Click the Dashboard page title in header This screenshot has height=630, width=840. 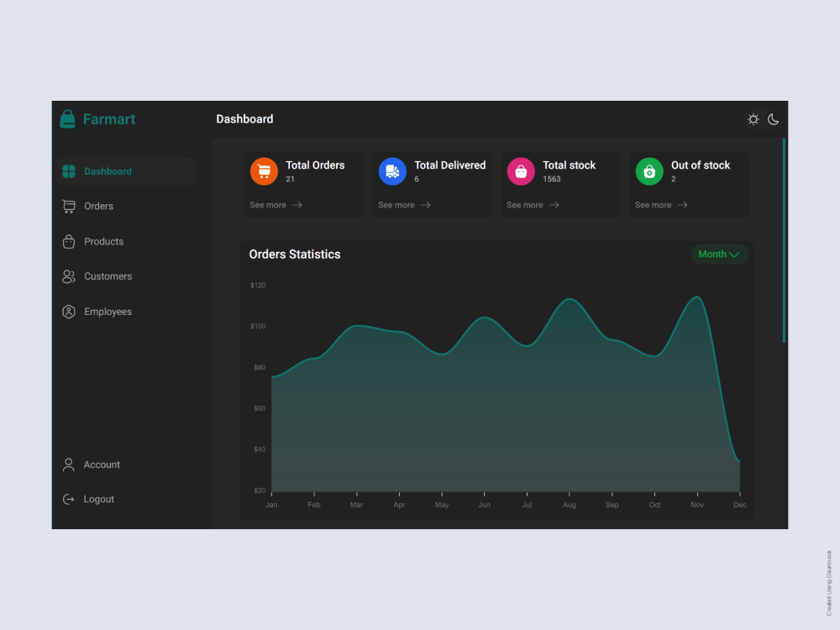(x=244, y=119)
